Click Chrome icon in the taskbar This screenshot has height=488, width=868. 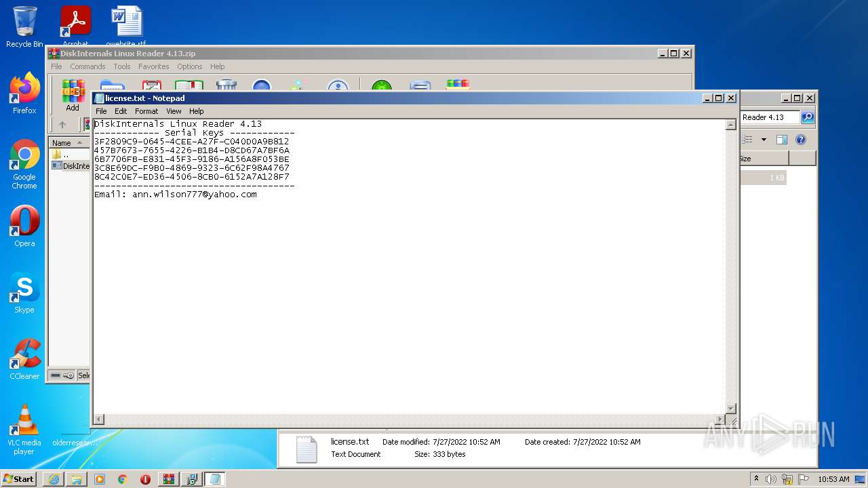[x=123, y=479]
